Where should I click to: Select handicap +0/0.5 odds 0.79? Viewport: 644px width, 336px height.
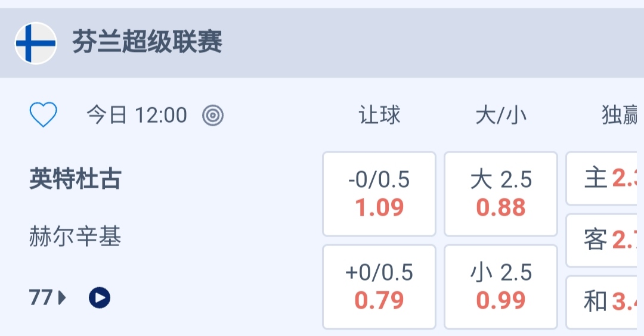pyautogui.click(x=379, y=287)
